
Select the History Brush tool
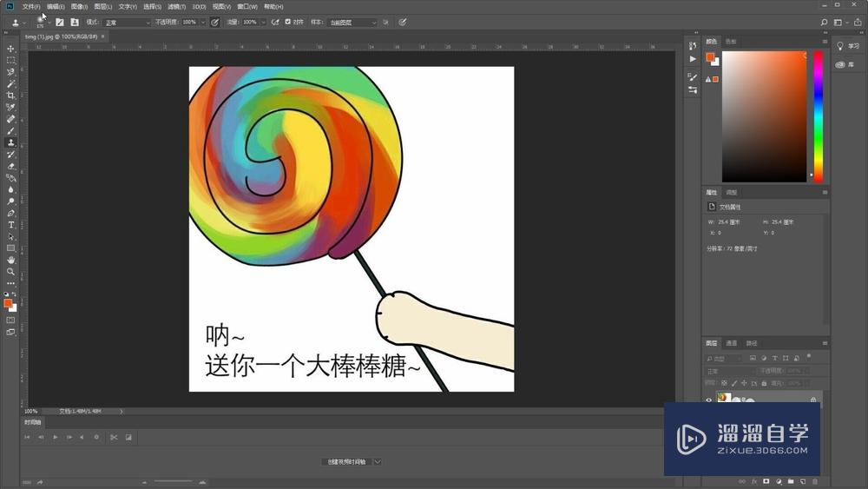coord(10,154)
